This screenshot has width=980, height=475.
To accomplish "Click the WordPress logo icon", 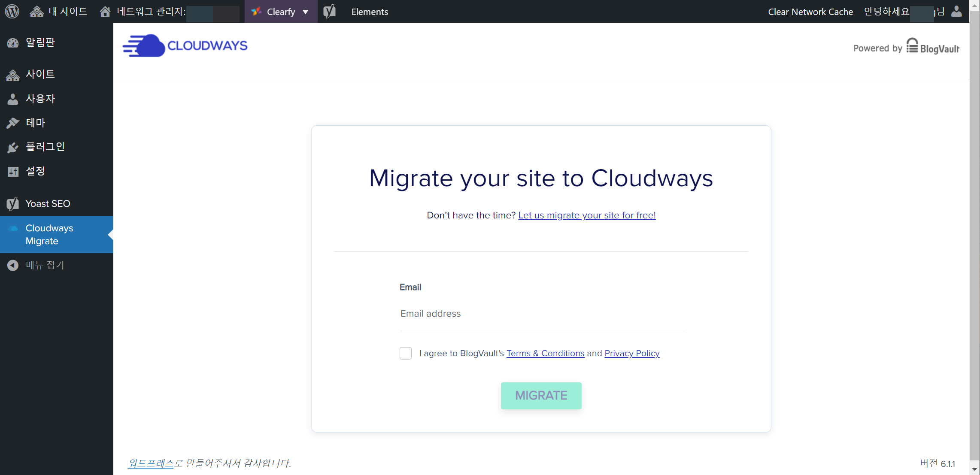I will pyautogui.click(x=12, y=11).
